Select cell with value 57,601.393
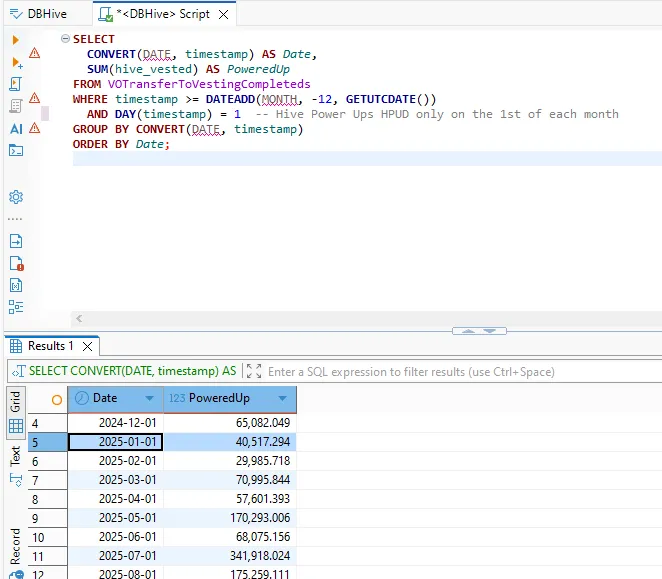Image resolution: width=662 pixels, height=579 pixels. 230,499
